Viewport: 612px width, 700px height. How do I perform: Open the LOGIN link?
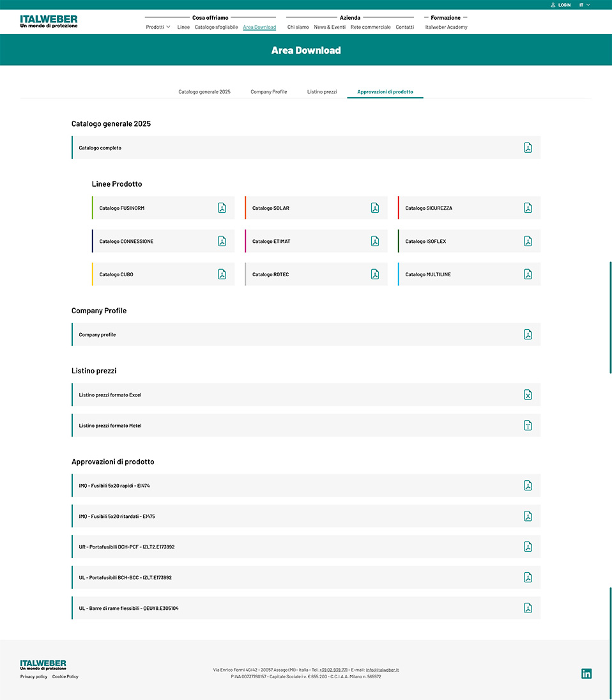(561, 4)
